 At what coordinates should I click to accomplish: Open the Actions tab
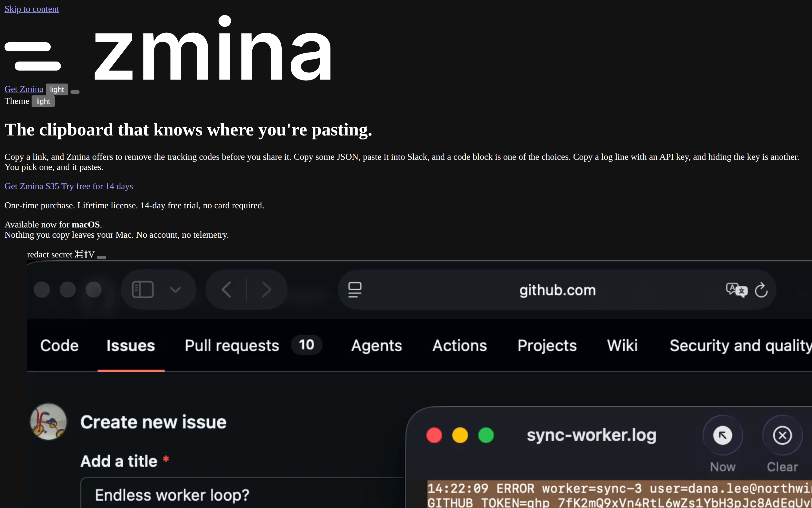coord(460,345)
